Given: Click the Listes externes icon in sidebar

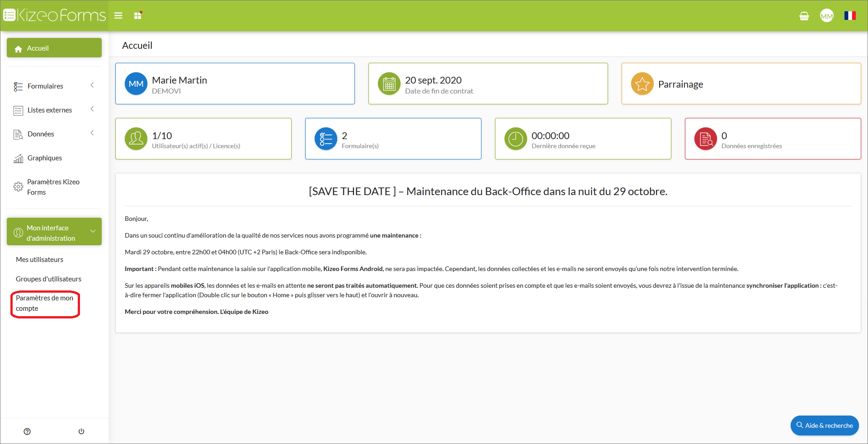Looking at the screenshot, I should (x=18, y=111).
